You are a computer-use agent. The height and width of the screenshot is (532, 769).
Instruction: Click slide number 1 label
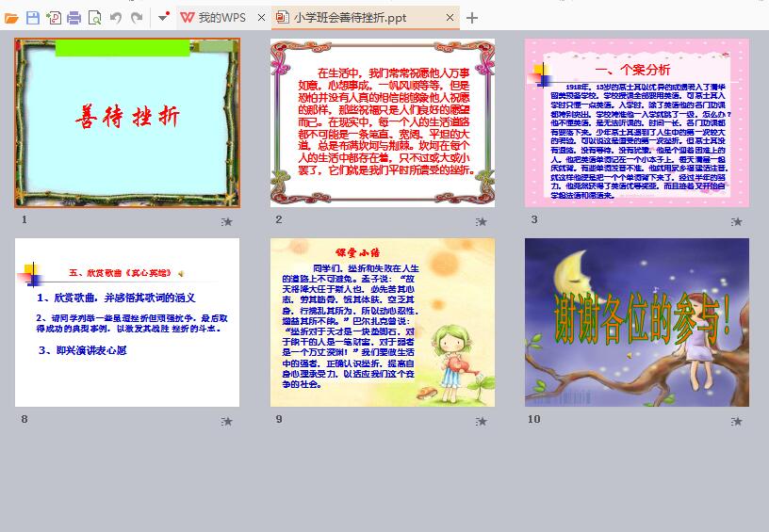pos(25,219)
